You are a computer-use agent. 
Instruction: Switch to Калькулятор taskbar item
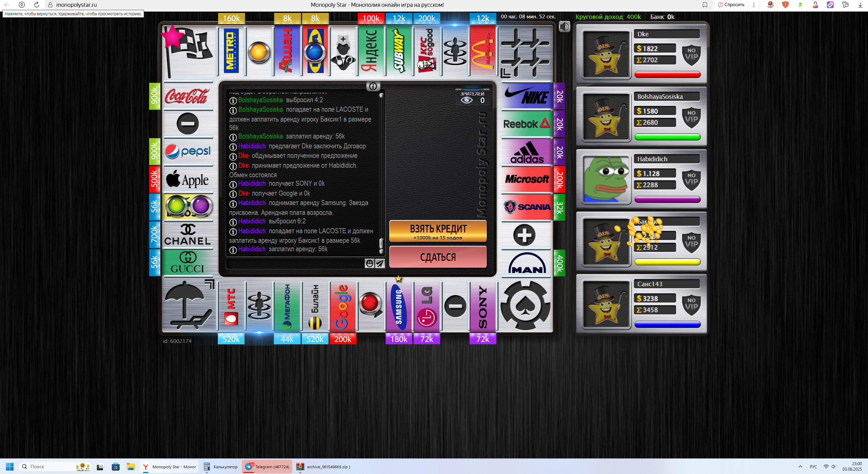click(221, 467)
